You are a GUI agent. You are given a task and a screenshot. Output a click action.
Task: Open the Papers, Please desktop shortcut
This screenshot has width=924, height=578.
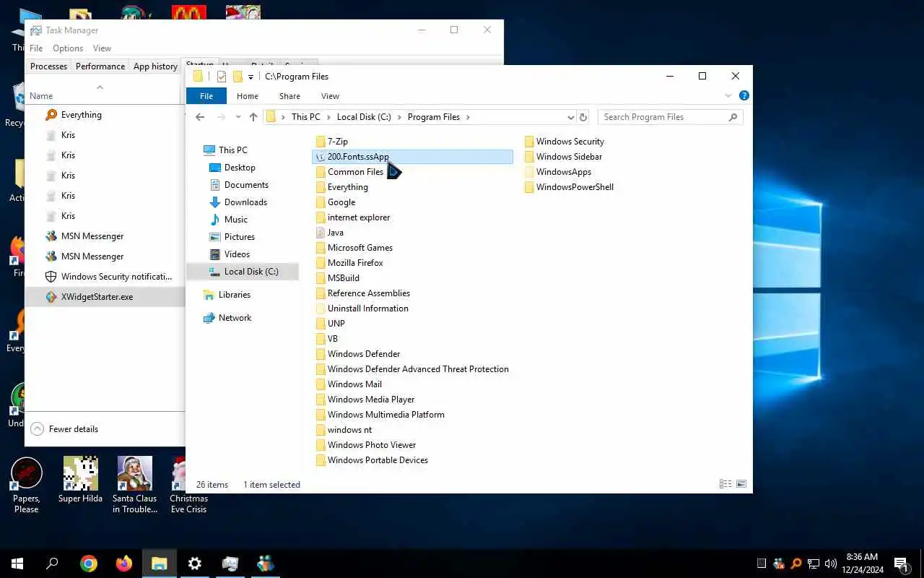pos(27,486)
